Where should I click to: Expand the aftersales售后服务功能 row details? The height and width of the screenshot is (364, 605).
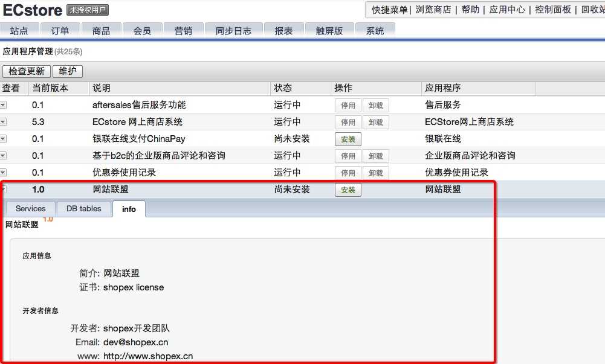tap(3, 105)
